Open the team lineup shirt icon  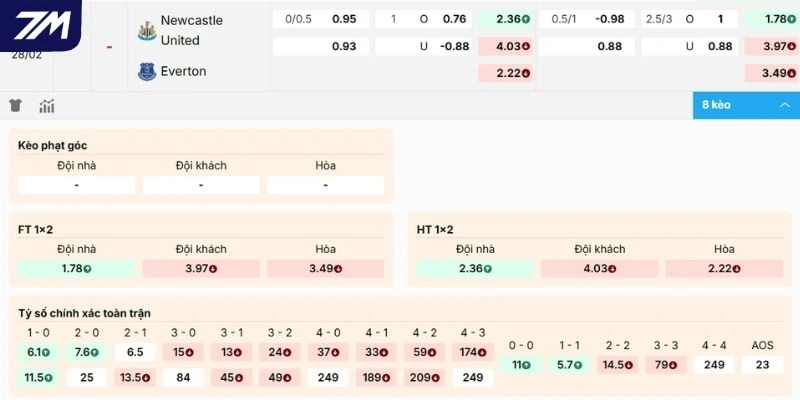tap(16, 106)
